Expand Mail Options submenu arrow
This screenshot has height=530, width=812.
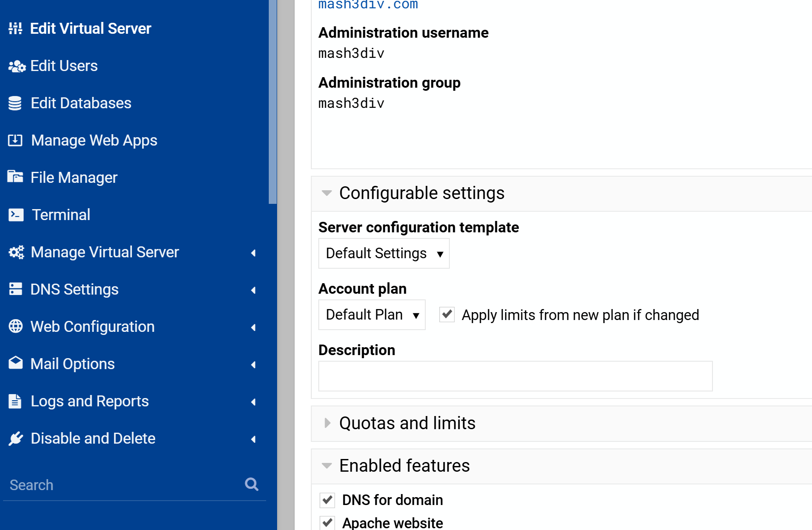click(x=253, y=365)
